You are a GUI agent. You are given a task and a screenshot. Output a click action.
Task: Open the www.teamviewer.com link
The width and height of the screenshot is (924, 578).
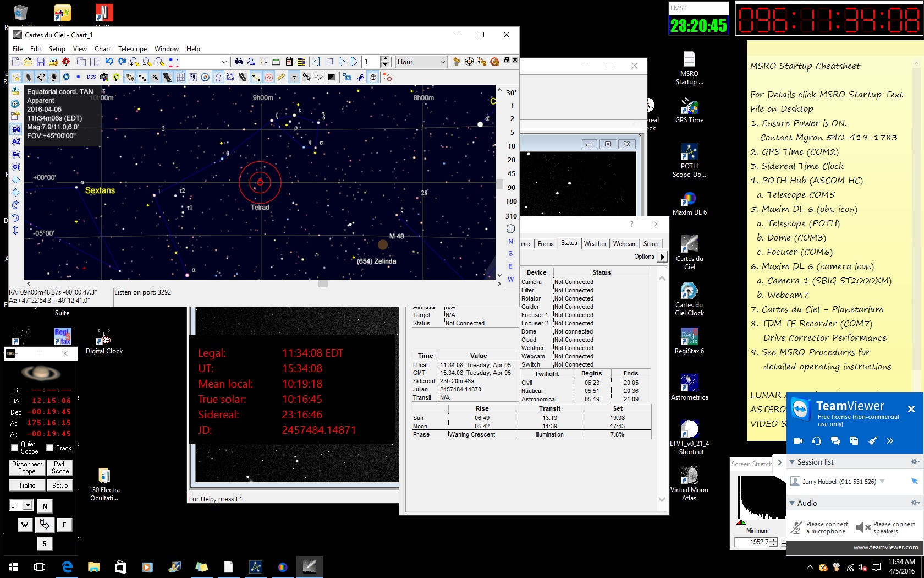[x=886, y=547]
